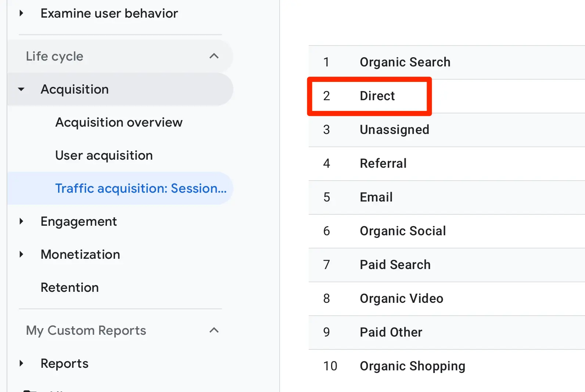The width and height of the screenshot is (585, 392).
Task: Click the Organic Search channel row
Action: (405, 62)
